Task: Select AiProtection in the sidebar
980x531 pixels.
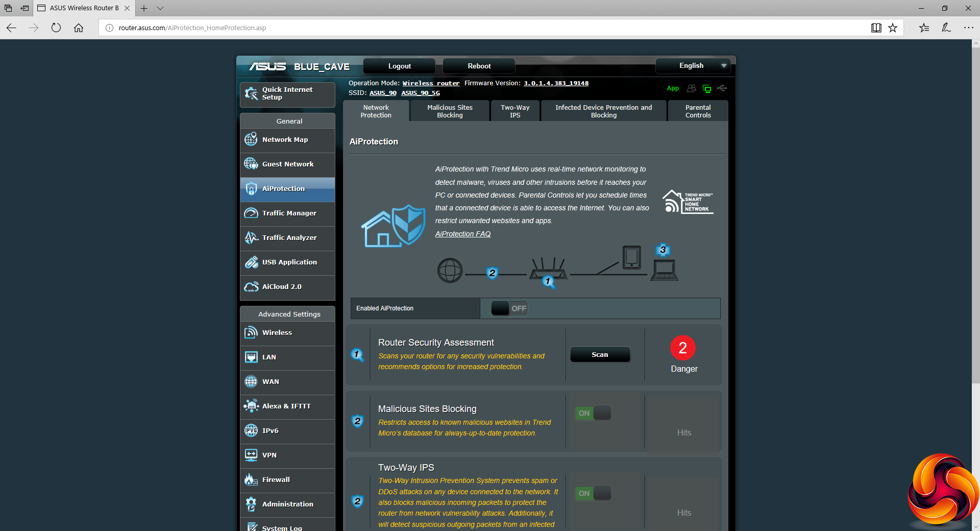Action: click(287, 189)
